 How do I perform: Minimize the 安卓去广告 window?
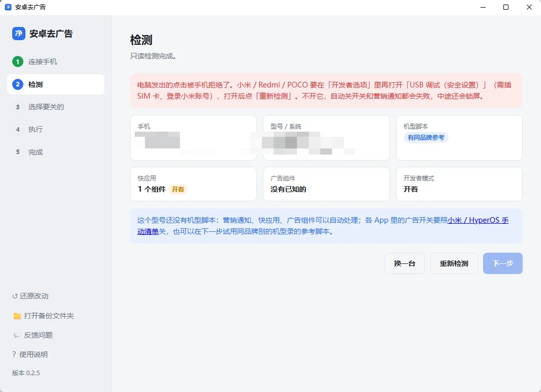tap(483, 7)
